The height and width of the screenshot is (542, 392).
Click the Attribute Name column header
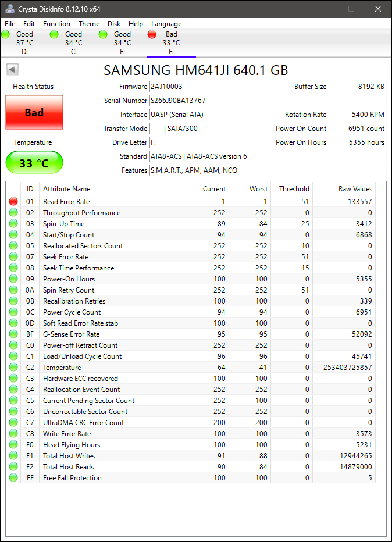tap(113, 189)
